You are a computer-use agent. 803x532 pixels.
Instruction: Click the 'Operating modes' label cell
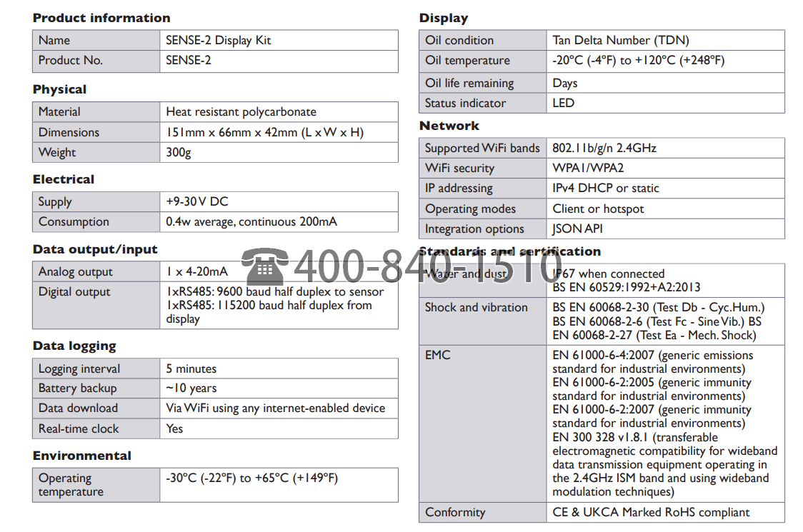tap(483, 209)
